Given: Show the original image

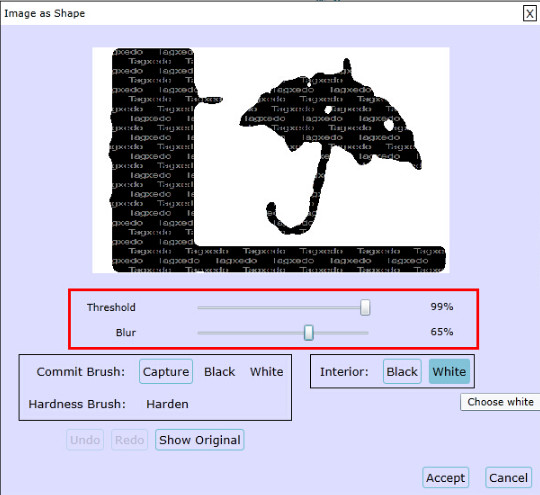Looking at the screenshot, I should [x=200, y=440].
